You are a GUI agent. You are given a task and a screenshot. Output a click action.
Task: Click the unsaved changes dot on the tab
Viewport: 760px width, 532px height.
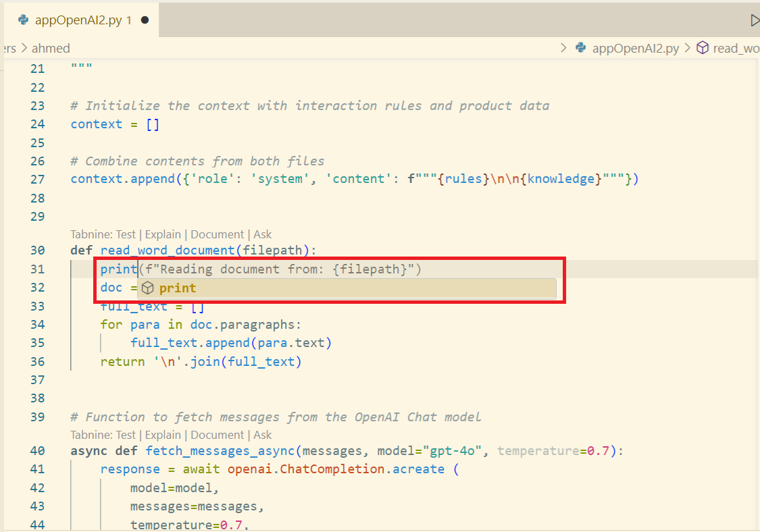143,20
